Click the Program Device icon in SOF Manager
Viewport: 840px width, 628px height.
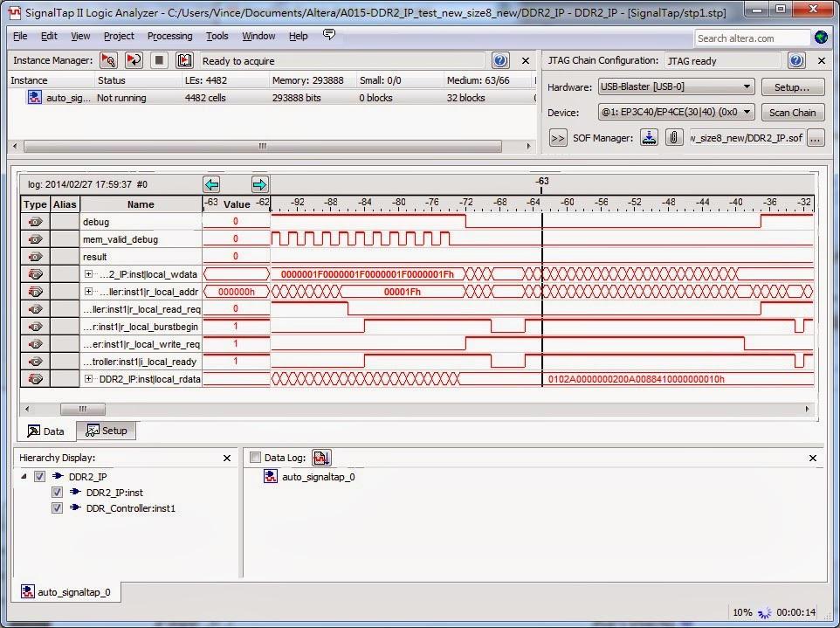[x=648, y=138]
